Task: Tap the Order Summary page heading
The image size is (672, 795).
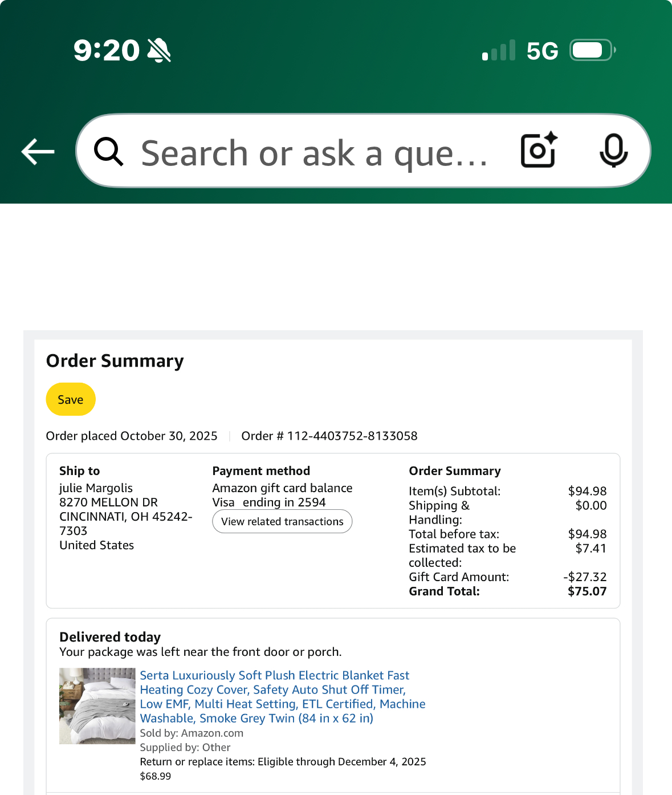Action: tap(115, 361)
